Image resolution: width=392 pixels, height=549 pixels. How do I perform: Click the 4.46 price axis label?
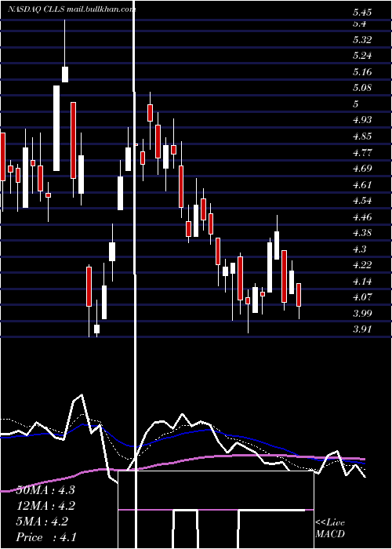pyautogui.click(x=362, y=217)
